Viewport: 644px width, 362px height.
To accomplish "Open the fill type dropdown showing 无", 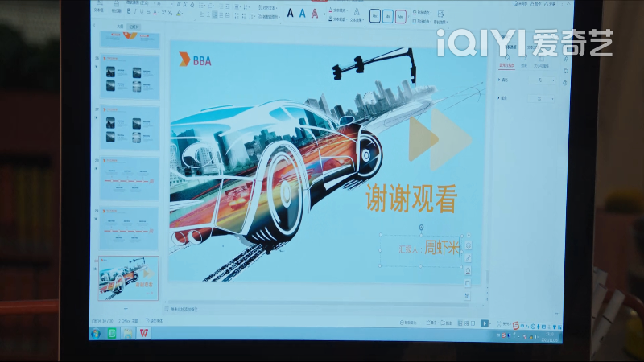I will pos(541,80).
